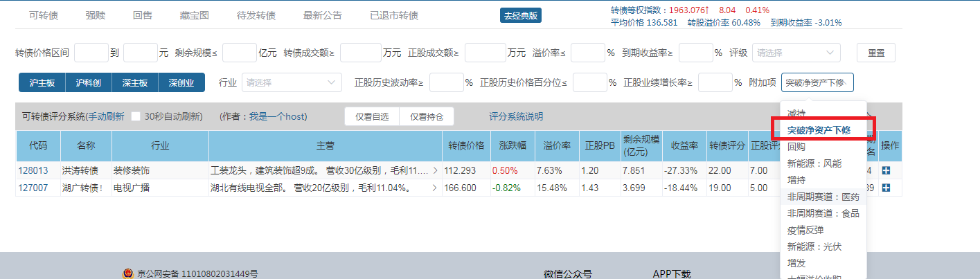
Task: Open the 藏宝图 tab
Action: 194,15
